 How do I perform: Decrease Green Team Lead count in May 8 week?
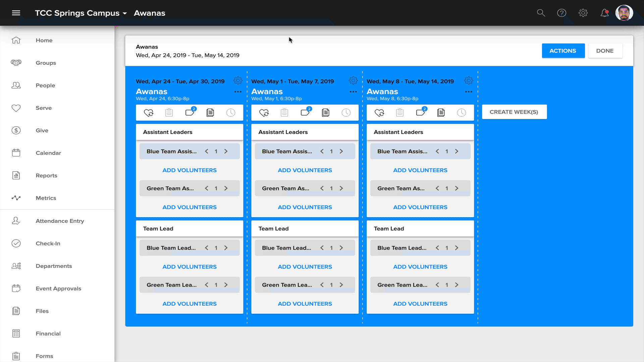[x=437, y=285]
